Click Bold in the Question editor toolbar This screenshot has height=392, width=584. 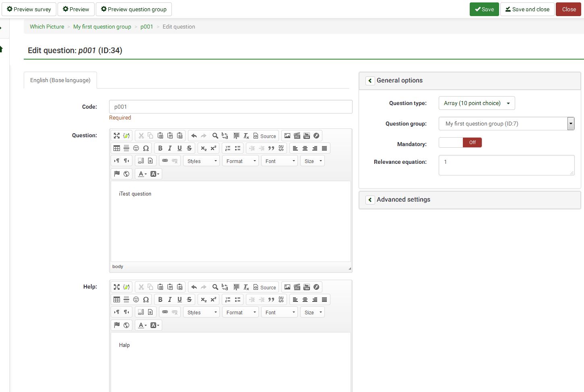160,148
